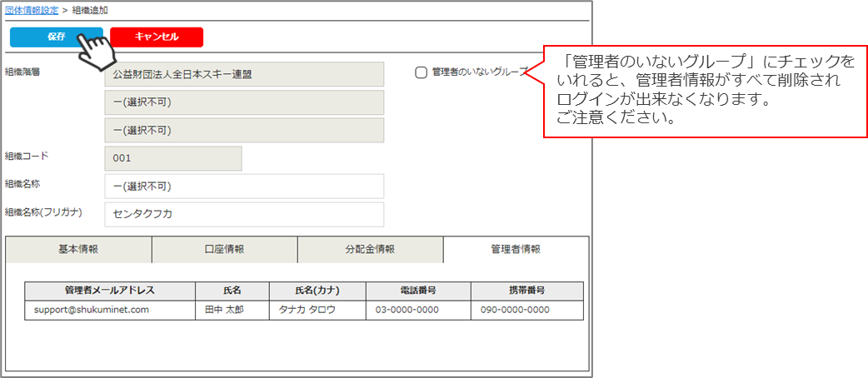Click the 組織コード field showing 001
Image resolution: width=868 pixels, height=378 pixels.
point(173,159)
